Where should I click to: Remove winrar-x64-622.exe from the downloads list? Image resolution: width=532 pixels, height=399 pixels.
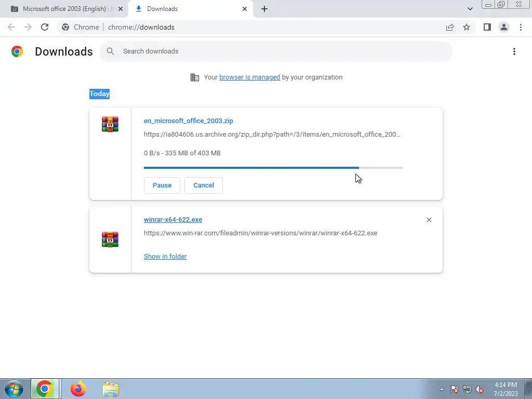pyautogui.click(x=429, y=220)
